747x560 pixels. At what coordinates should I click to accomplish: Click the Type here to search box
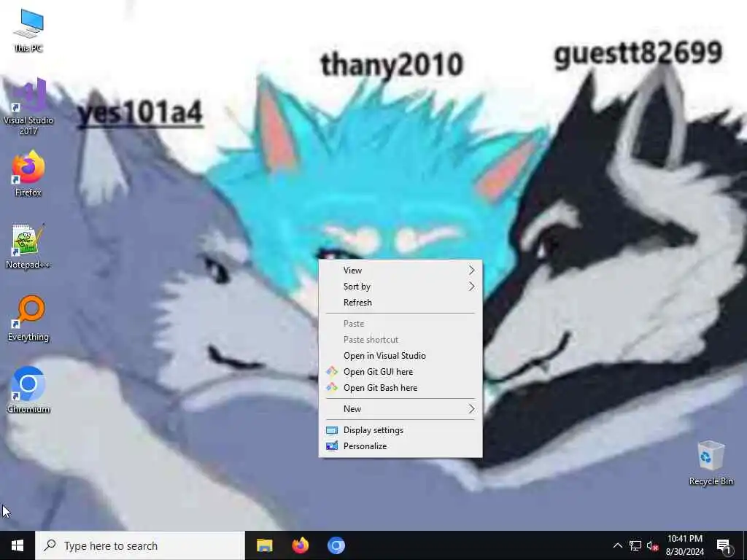[140, 545]
